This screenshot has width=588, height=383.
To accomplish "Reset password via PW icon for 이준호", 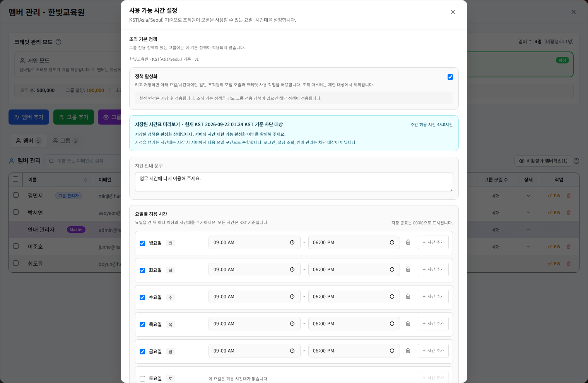I will (554, 247).
